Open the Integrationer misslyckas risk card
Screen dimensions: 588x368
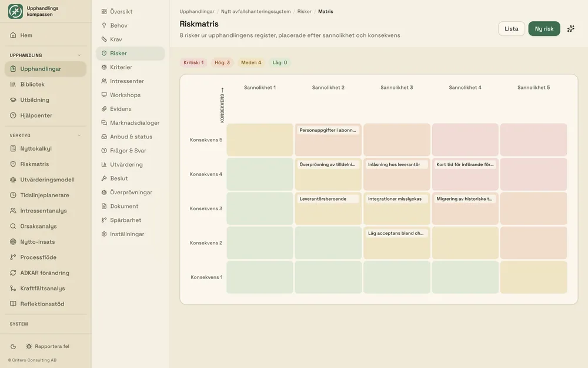397,199
